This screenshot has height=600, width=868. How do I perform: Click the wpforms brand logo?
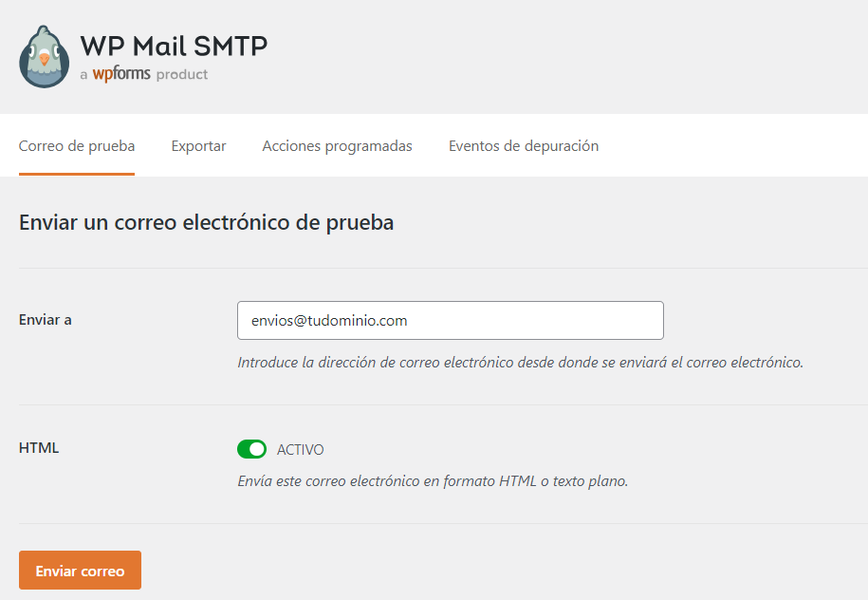pos(121,74)
